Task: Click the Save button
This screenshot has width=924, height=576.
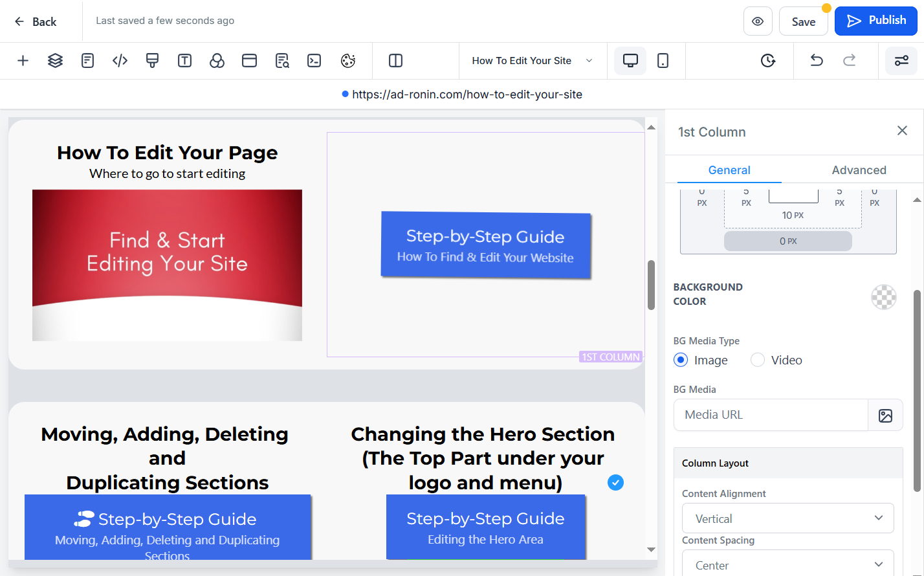Action: point(804,21)
